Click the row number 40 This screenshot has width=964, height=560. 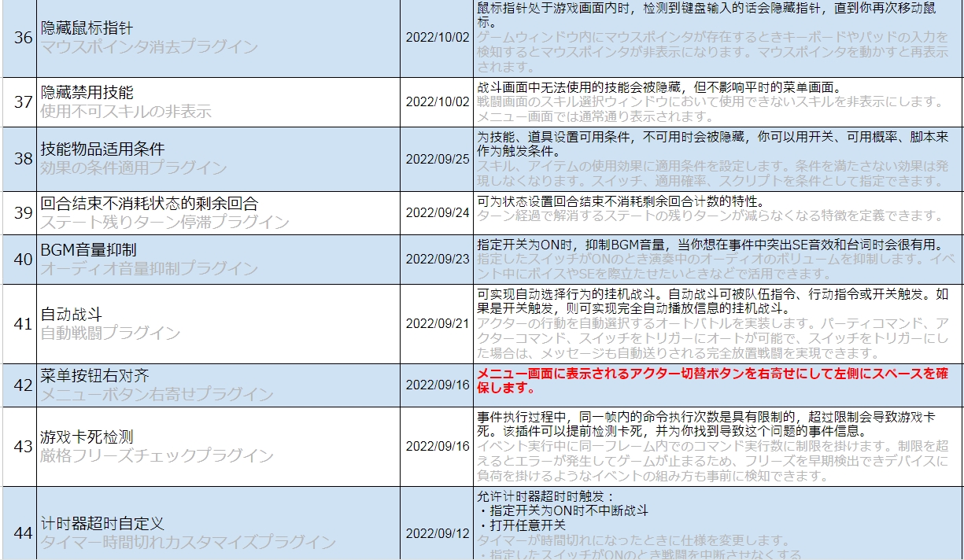pos(24,259)
